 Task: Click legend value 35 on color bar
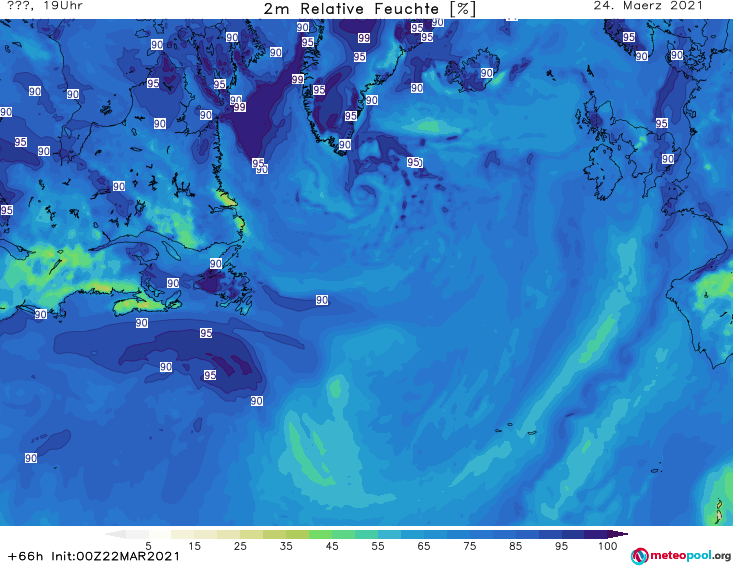(x=286, y=546)
